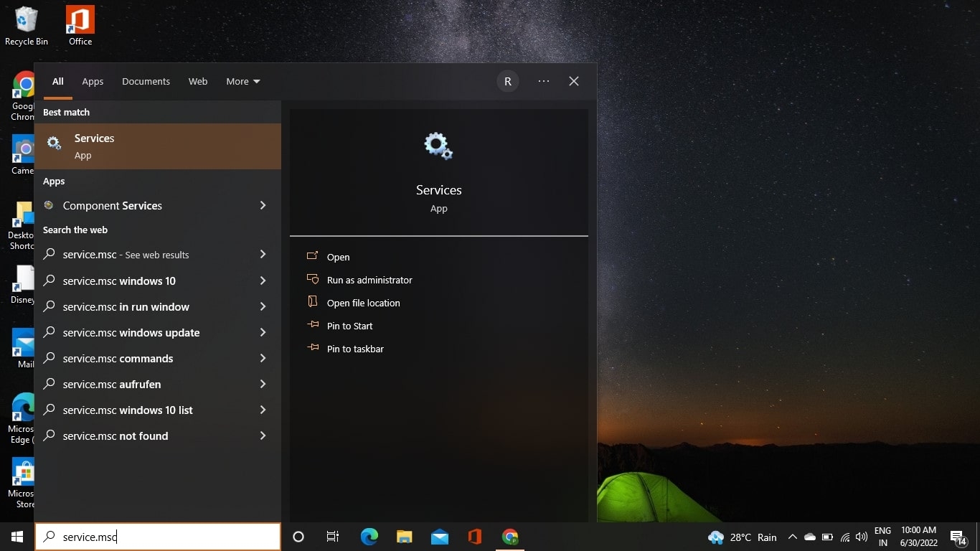Switch to the Web search tab
The image size is (980, 551).
pyautogui.click(x=198, y=81)
